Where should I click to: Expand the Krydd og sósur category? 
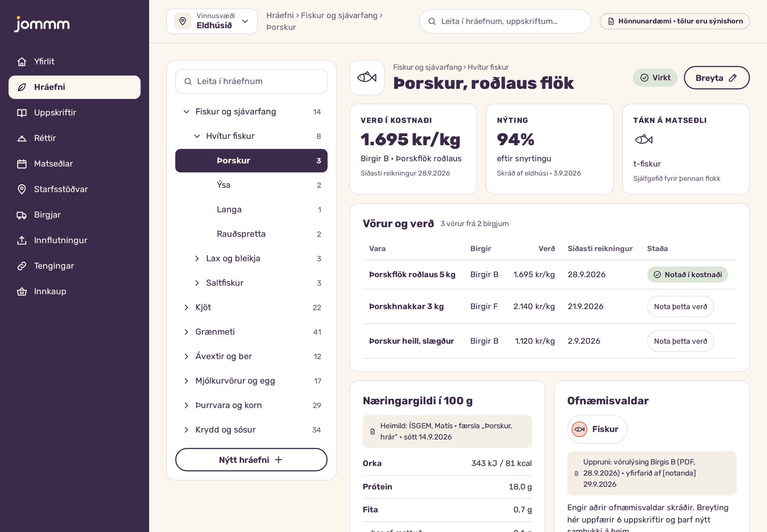tap(186, 430)
